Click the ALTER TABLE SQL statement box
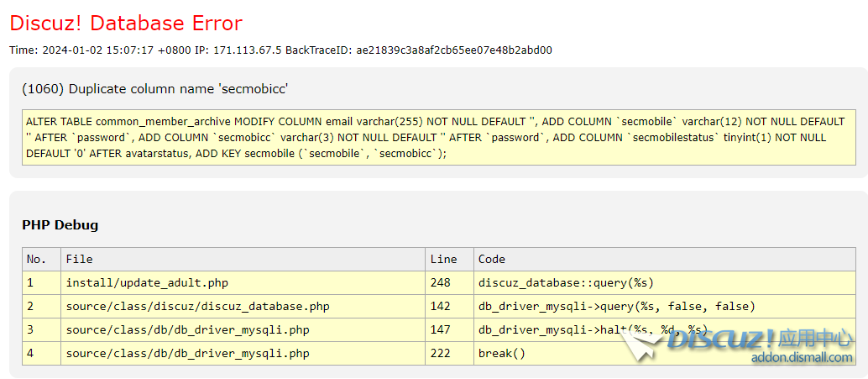Viewport: 868px width, 379px height. click(438, 138)
